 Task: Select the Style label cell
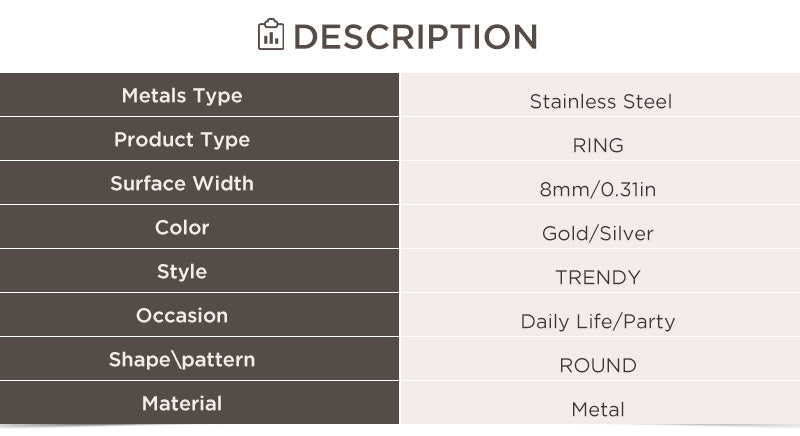[x=199, y=271]
